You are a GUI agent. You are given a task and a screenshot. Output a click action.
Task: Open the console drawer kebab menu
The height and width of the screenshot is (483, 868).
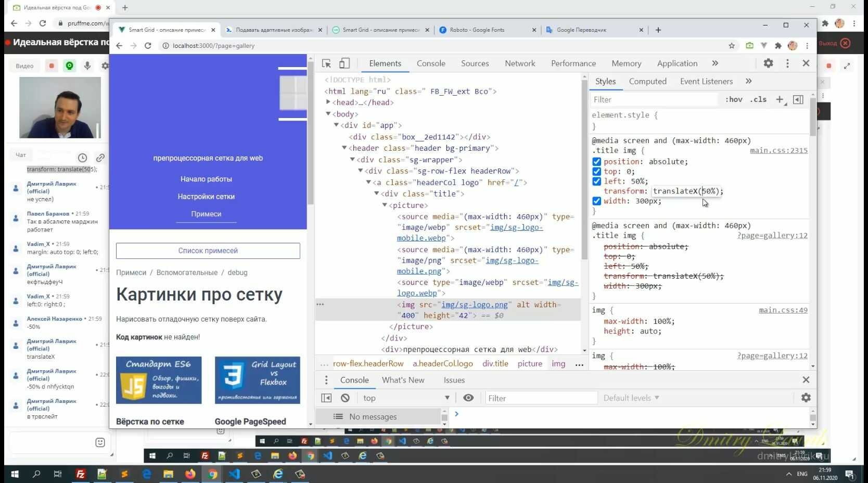click(x=326, y=380)
